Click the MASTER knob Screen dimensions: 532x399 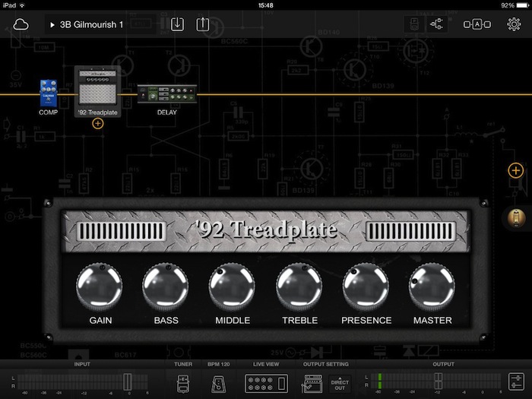(x=432, y=288)
